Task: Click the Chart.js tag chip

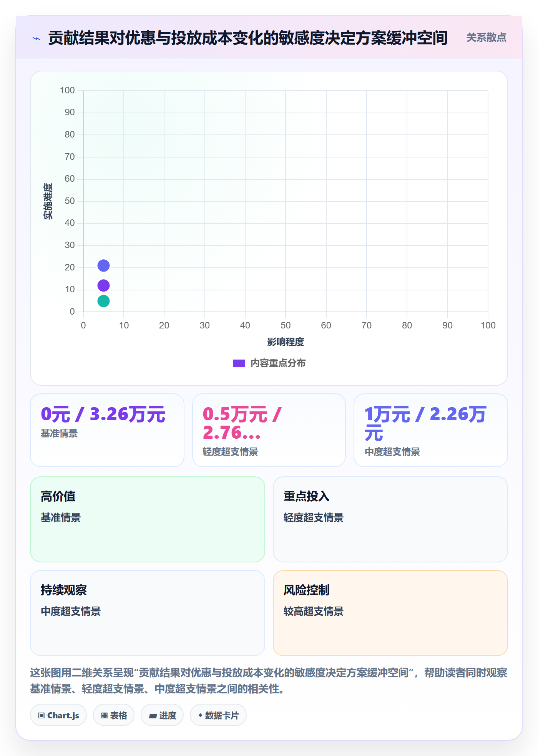Action: coord(58,715)
